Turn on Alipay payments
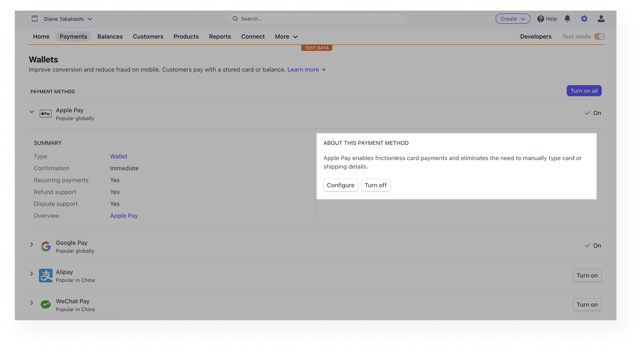Image resolution: width=644 pixels, height=352 pixels. [587, 275]
